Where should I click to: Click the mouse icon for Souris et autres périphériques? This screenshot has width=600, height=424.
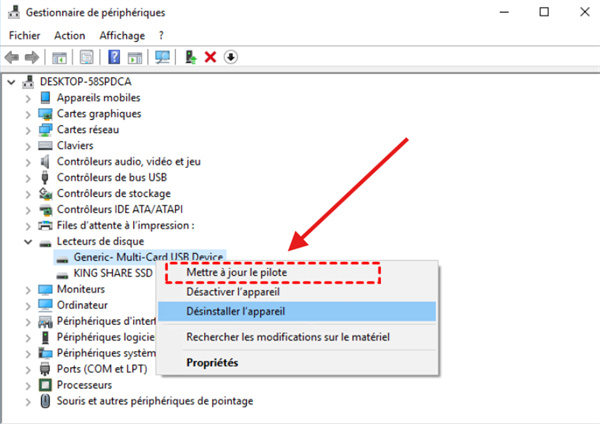[45, 401]
